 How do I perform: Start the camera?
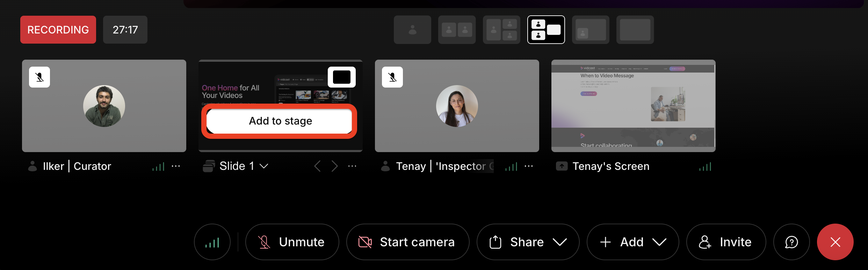pyautogui.click(x=408, y=242)
